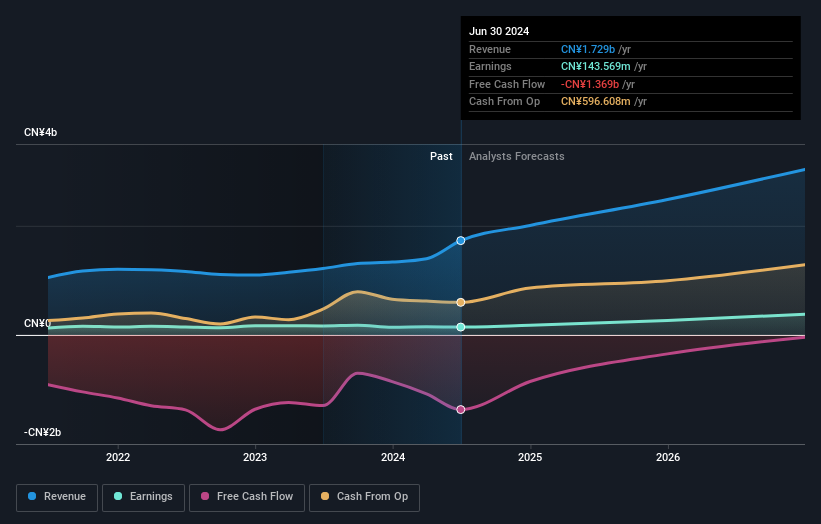Click the pink Free Cash Flow data point
Screen dimensions: 821x524
pos(461,410)
